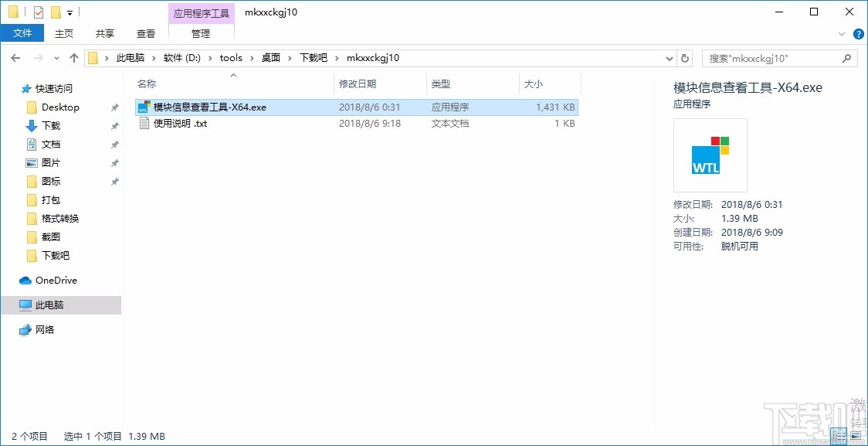
Task: Click the WTL icon of the exe file
Action: [x=144, y=107]
